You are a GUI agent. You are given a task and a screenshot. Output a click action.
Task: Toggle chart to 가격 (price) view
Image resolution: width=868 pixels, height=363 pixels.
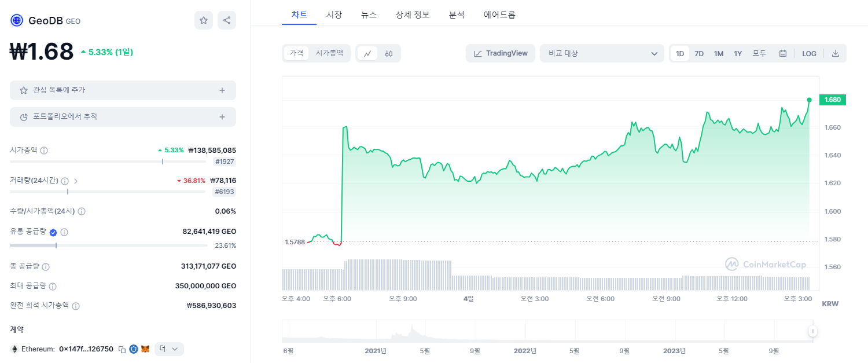point(296,53)
